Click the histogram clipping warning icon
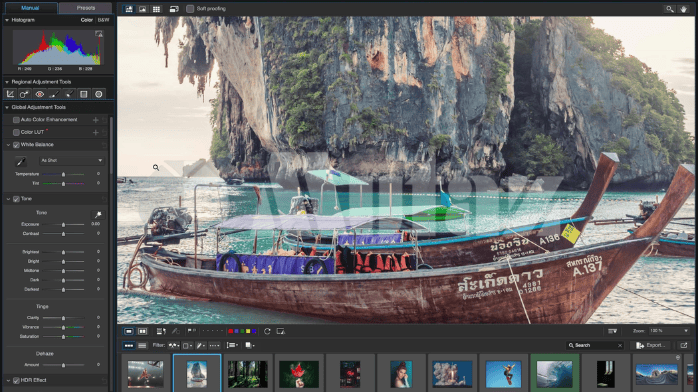 [99, 34]
